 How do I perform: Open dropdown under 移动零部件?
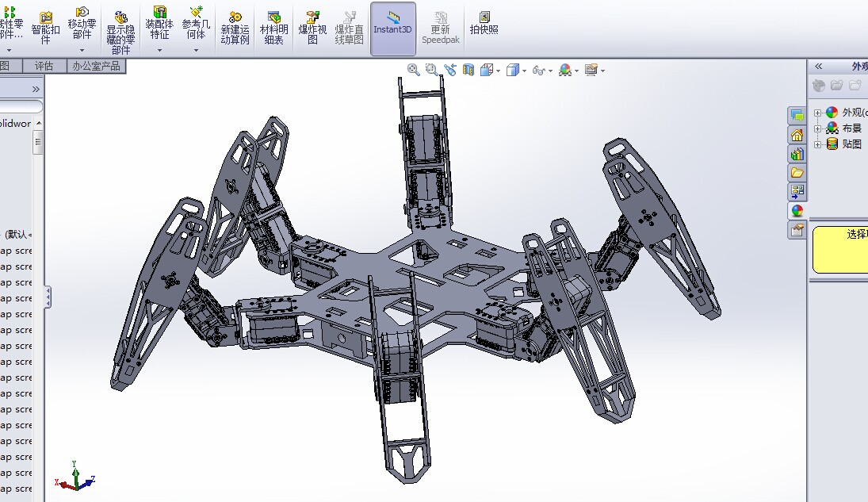82,51
